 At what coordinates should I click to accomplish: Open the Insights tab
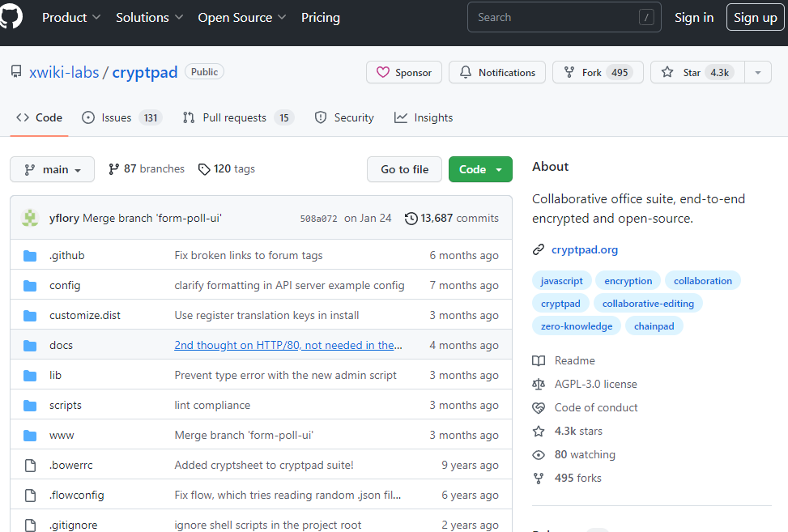pyautogui.click(x=424, y=117)
